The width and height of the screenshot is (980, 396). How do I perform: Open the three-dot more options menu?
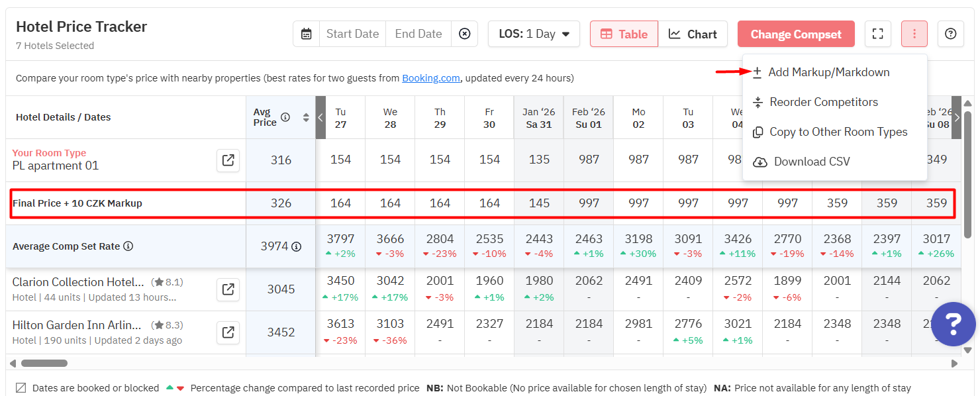click(x=914, y=34)
